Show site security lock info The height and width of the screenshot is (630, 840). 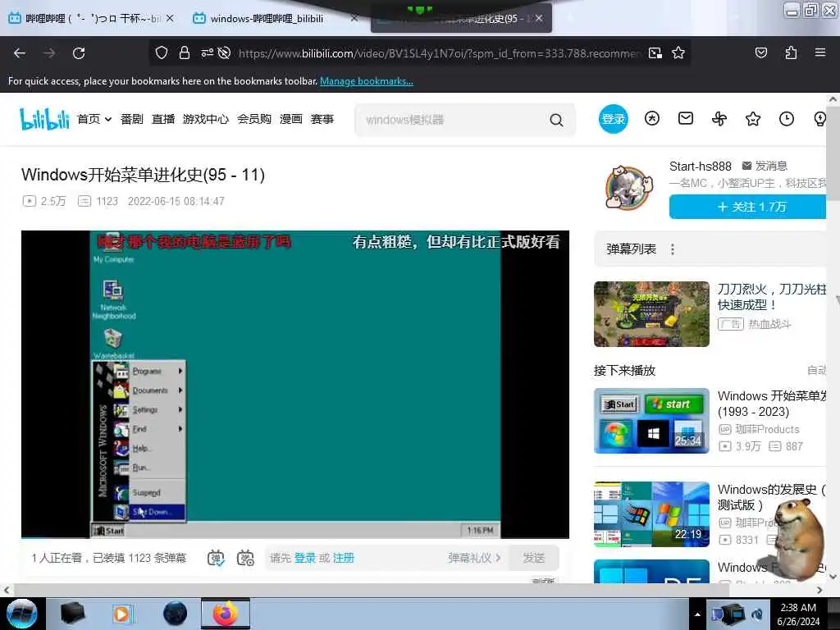point(185,52)
